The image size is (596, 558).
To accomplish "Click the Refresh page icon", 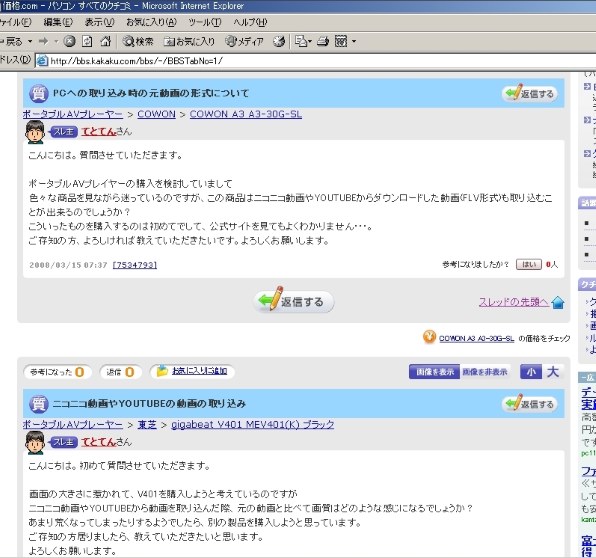I will 87,41.
